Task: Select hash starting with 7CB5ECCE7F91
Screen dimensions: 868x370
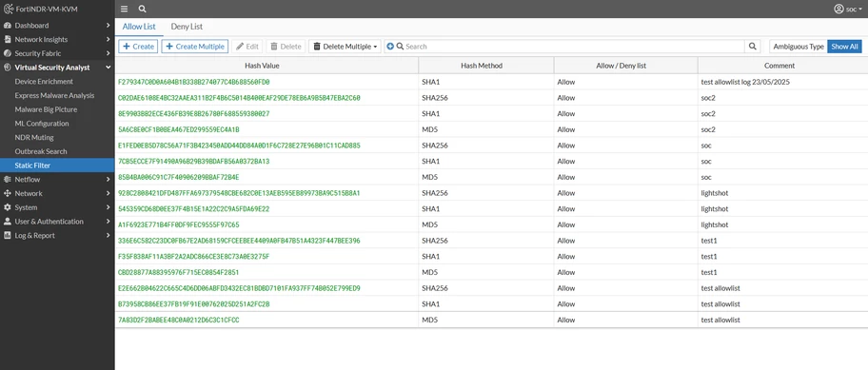Action: (x=194, y=162)
